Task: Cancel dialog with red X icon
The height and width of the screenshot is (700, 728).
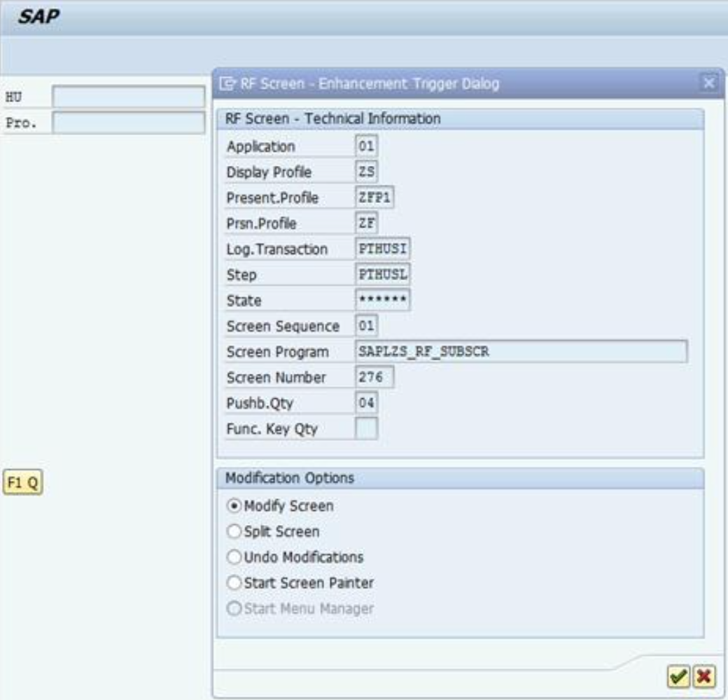Action: click(x=704, y=676)
